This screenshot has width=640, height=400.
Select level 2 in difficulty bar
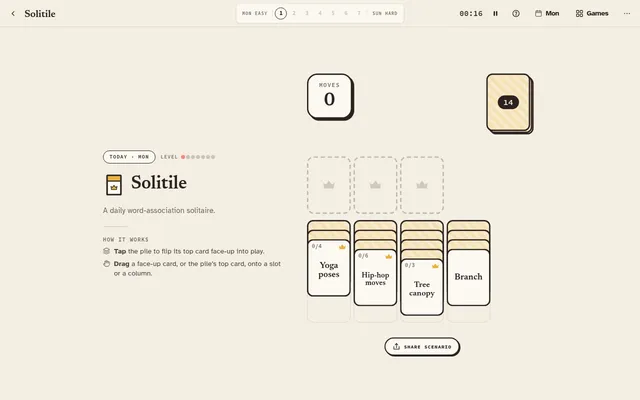(x=294, y=13)
